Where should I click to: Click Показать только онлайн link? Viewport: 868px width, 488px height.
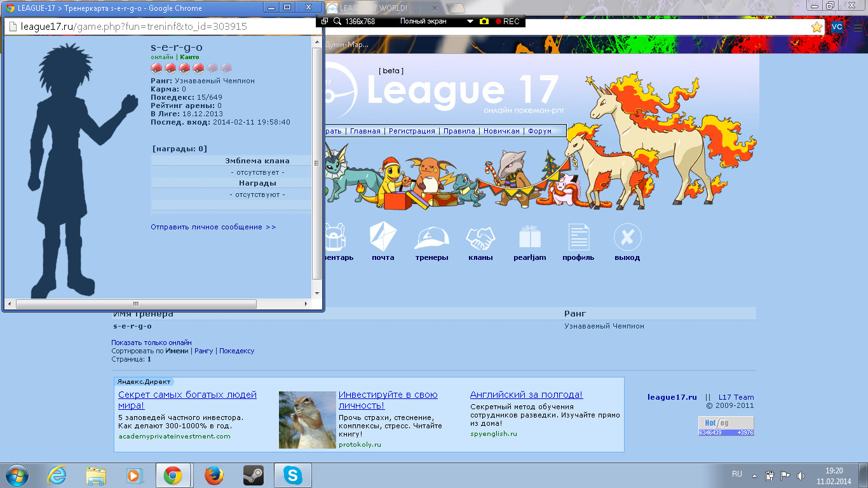pos(151,342)
